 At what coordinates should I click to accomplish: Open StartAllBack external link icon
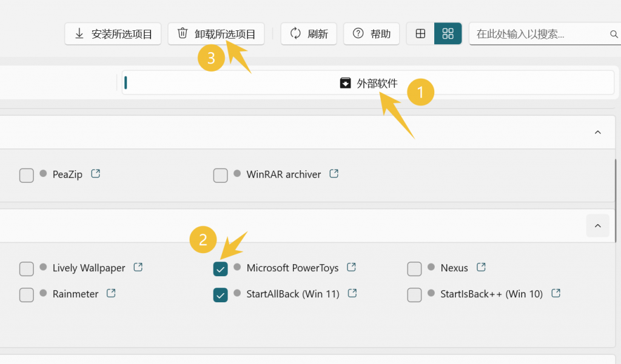[x=352, y=293]
